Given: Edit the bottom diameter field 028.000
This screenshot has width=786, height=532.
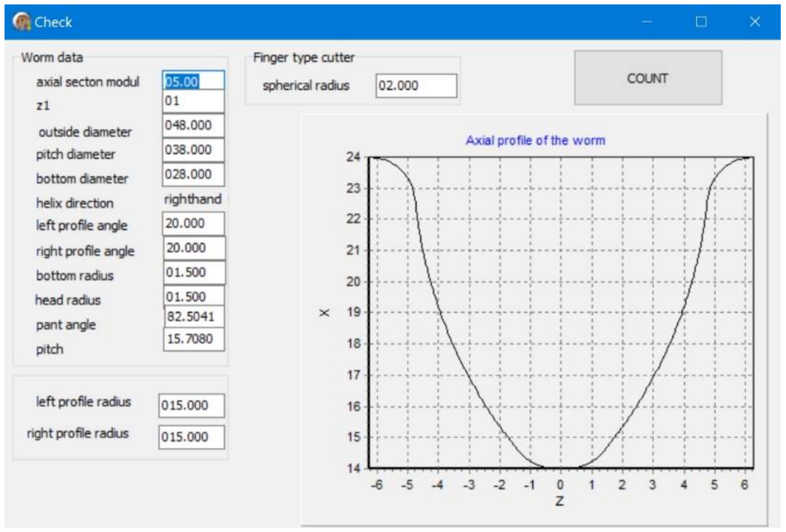Looking at the screenshot, I should pos(193,174).
